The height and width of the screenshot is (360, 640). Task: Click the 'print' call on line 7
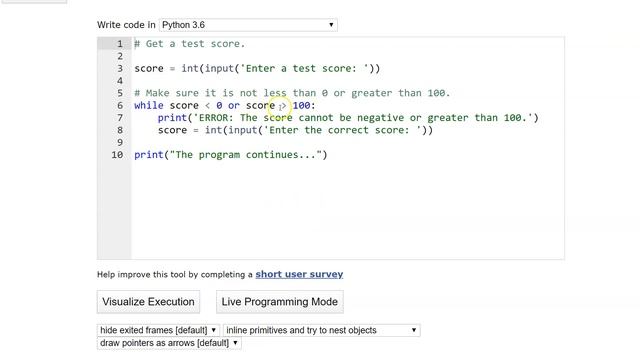172,118
